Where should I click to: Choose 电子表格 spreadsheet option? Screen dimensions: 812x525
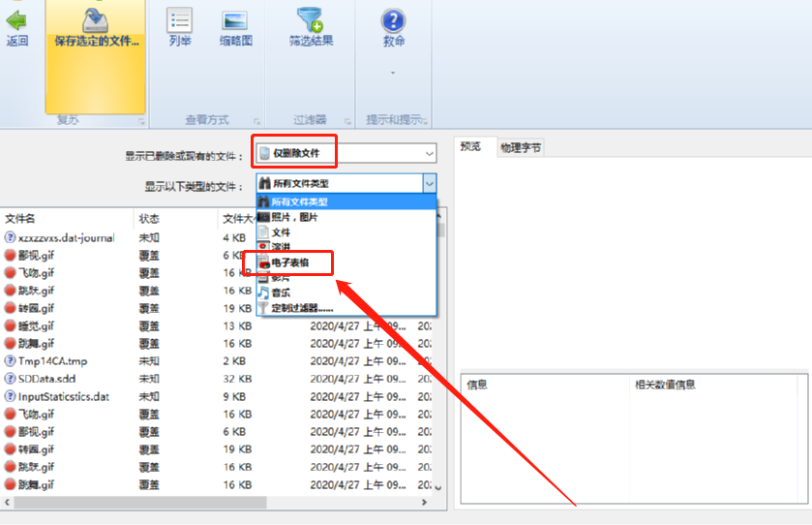click(x=346, y=262)
